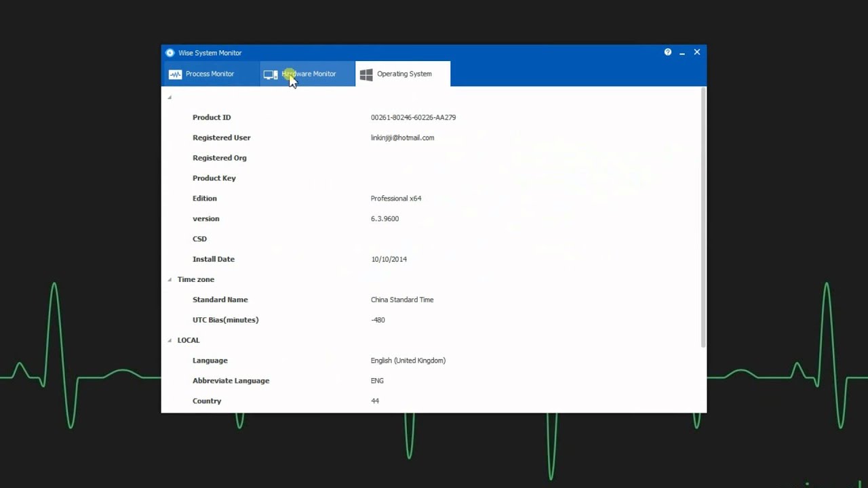Viewport: 868px width, 488px height.
Task: Click the Wise System Monitor title text
Action: click(x=210, y=53)
